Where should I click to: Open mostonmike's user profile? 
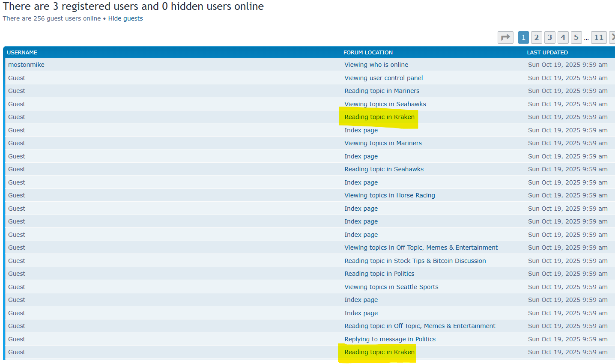click(26, 65)
